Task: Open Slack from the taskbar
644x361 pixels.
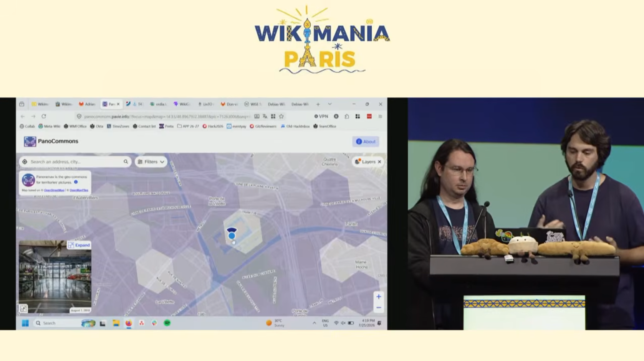Action: click(x=154, y=323)
